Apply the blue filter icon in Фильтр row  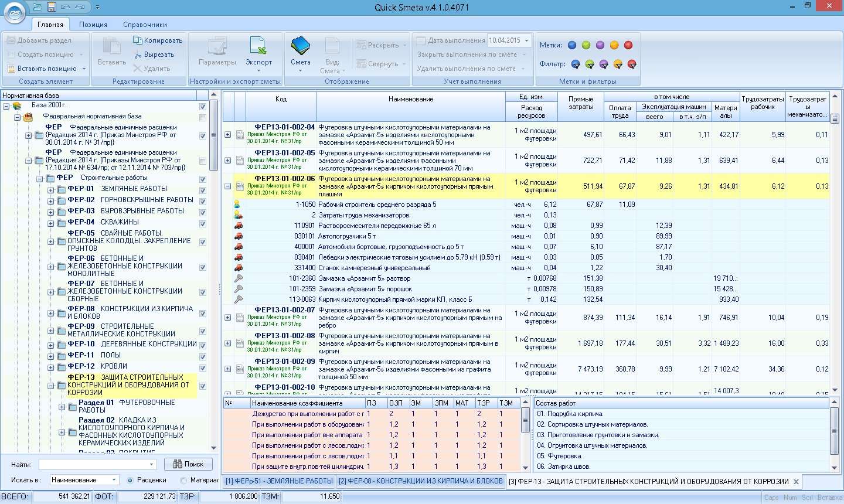pyautogui.click(x=576, y=64)
